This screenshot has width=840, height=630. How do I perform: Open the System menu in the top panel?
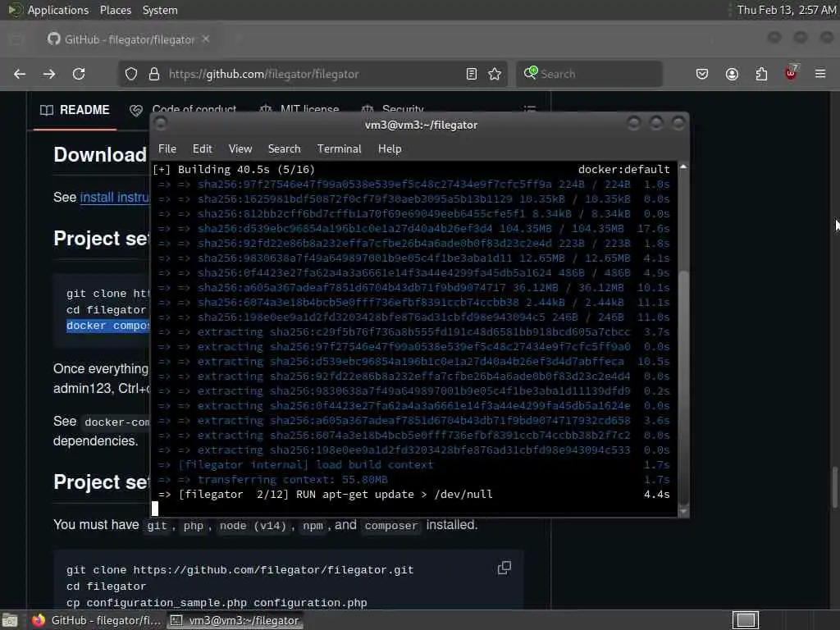[x=160, y=10]
